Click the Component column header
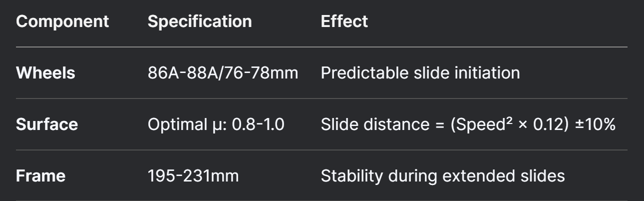The image size is (644, 201). [62, 21]
